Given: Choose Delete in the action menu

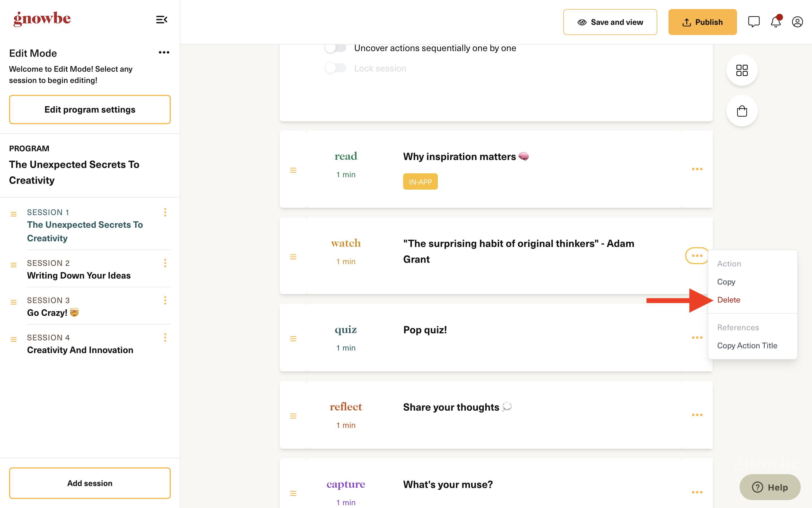Looking at the screenshot, I should 729,300.
